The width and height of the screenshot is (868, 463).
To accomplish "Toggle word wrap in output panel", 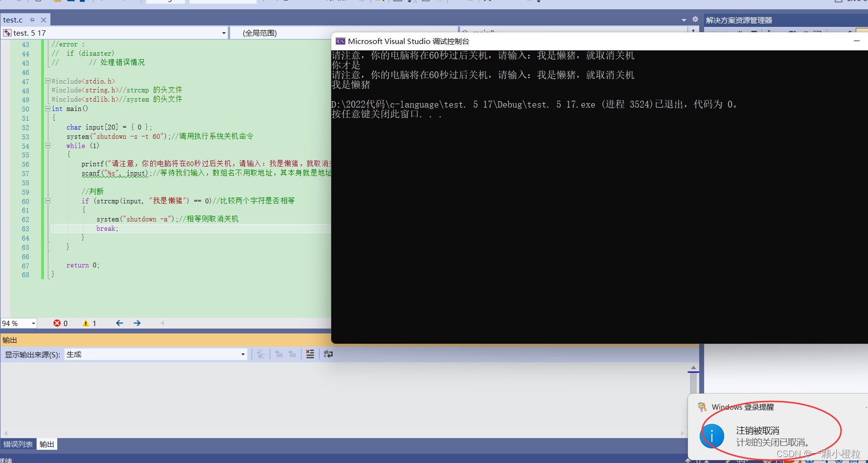I will [328, 354].
